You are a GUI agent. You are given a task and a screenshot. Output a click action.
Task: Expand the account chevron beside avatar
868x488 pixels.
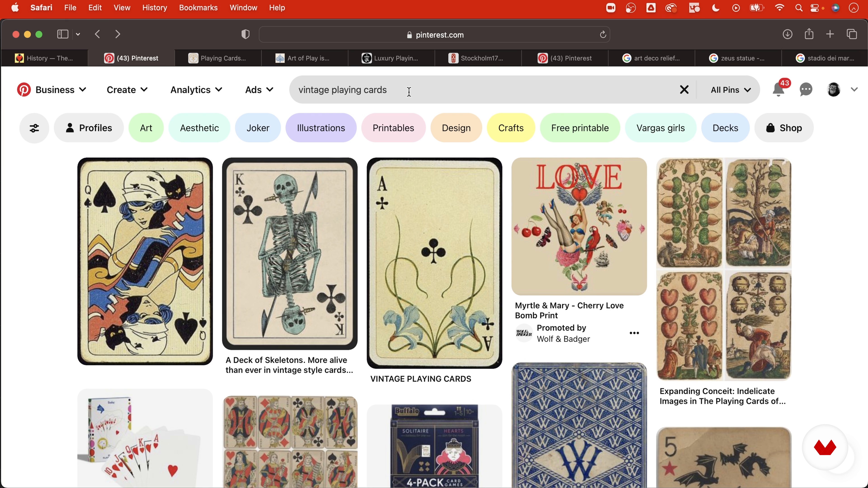point(854,90)
